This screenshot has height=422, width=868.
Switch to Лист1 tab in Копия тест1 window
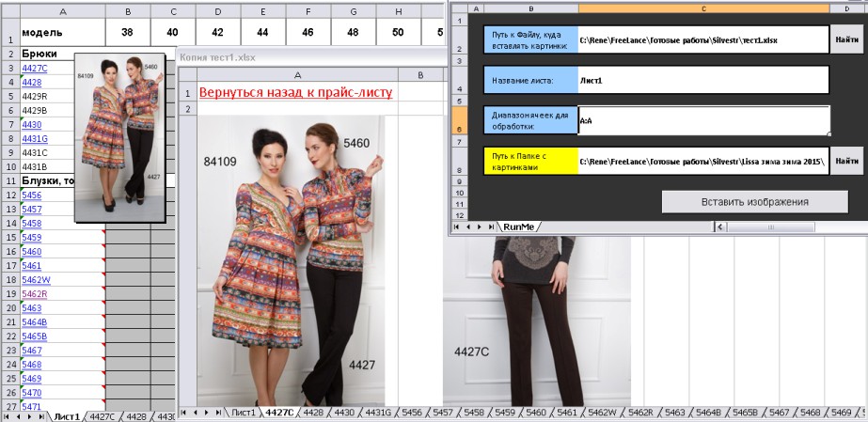click(x=244, y=412)
